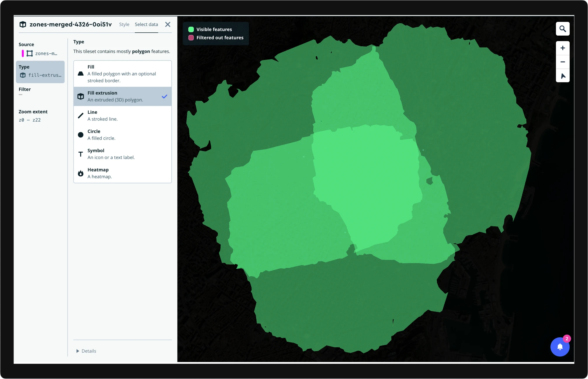Screen dimensions: 588x379
Task: Click the layer title zones-merged-4326-0oi51v
Action: 71,25
